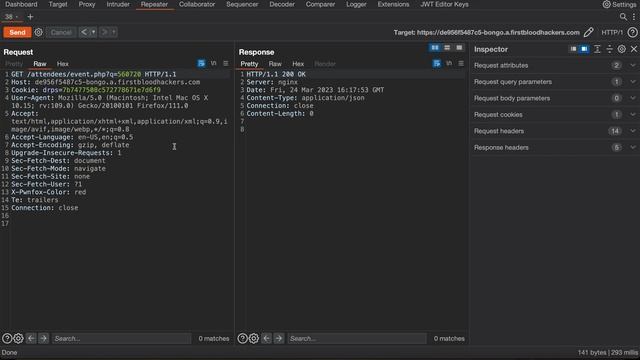
Task: Go back to previous request in history
Action: point(84,32)
